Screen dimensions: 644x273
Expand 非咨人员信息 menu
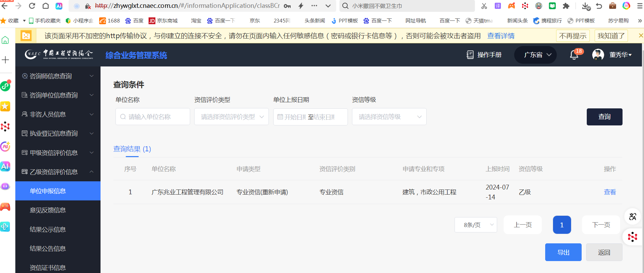(x=58, y=114)
